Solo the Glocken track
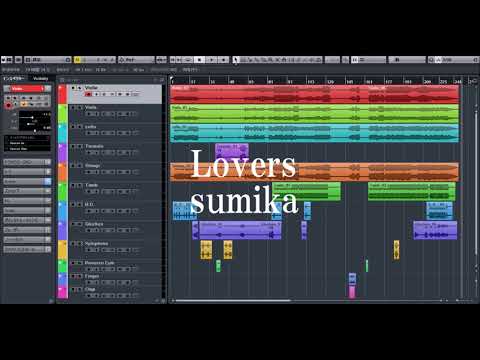Image resolution: width=480 pixels, height=360 pixels. pos(79,224)
